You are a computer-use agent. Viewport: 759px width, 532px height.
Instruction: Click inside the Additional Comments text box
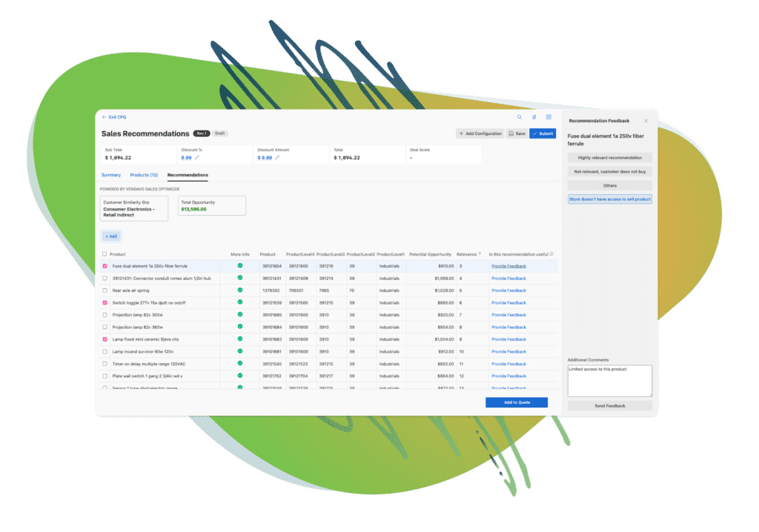(x=609, y=379)
